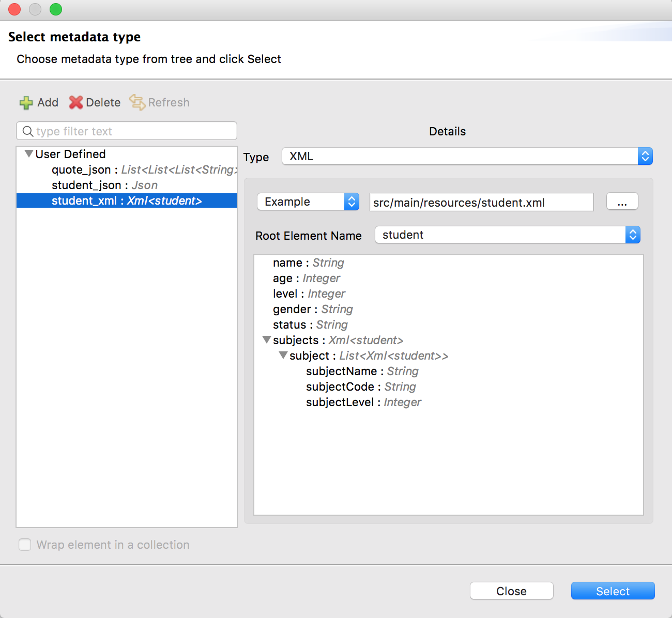The image size is (672, 618).
Task: Click the red X Delete icon
Action: tap(76, 103)
